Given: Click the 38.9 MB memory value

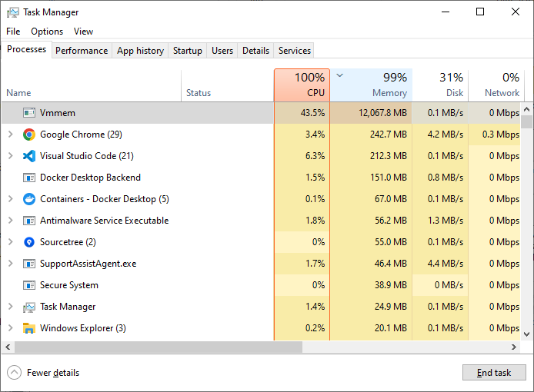Looking at the screenshot, I should coord(391,285).
